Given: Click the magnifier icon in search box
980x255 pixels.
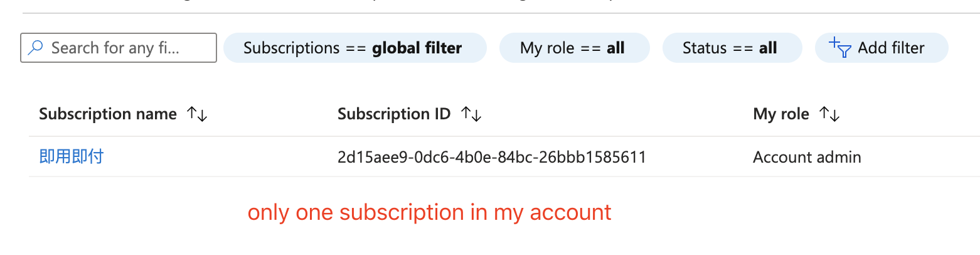Looking at the screenshot, I should point(36,48).
